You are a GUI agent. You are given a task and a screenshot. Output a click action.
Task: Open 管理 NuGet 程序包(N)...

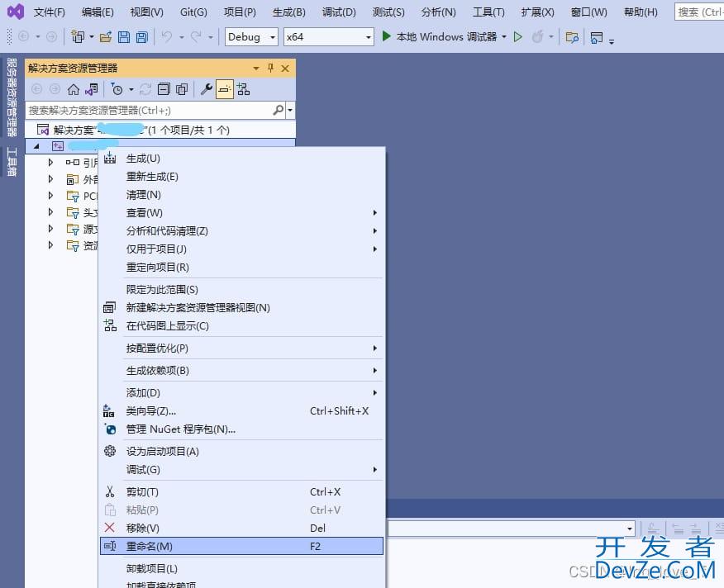point(241,429)
